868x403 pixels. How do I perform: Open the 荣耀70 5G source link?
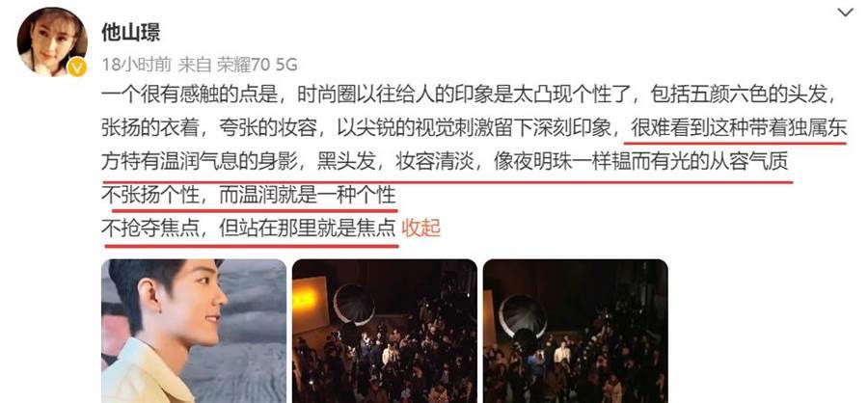point(257,65)
